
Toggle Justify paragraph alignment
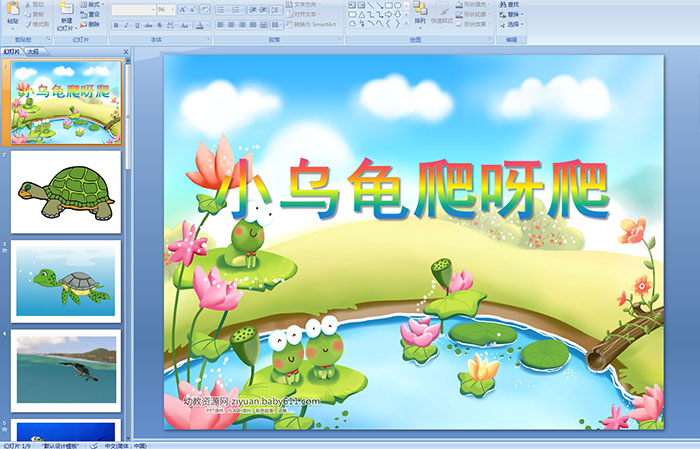pyautogui.click(x=253, y=25)
